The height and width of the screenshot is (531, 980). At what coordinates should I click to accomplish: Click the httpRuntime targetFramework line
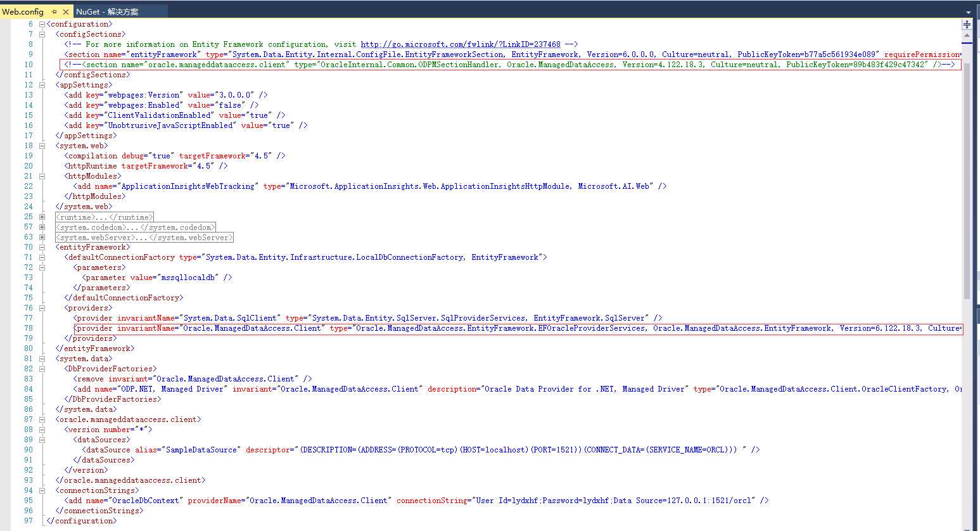[x=146, y=166]
